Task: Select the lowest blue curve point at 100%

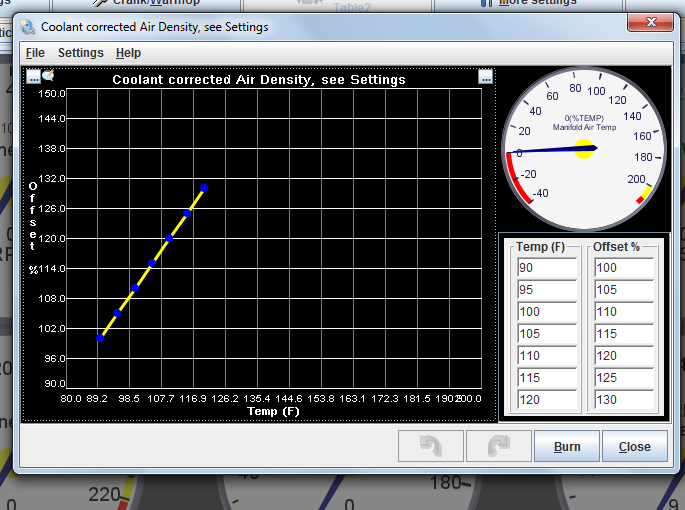Action: [x=100, y=338]
